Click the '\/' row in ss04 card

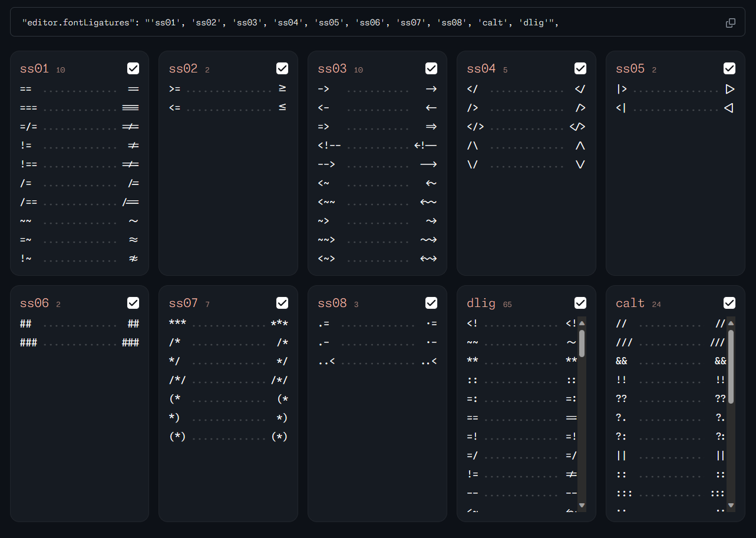point(527,164)
